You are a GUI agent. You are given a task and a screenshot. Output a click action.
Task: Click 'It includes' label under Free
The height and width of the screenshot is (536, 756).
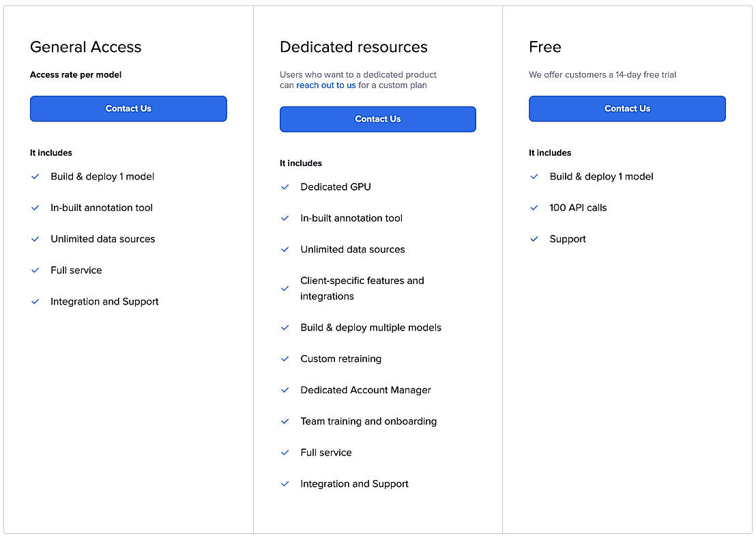[x=550, y=153]
